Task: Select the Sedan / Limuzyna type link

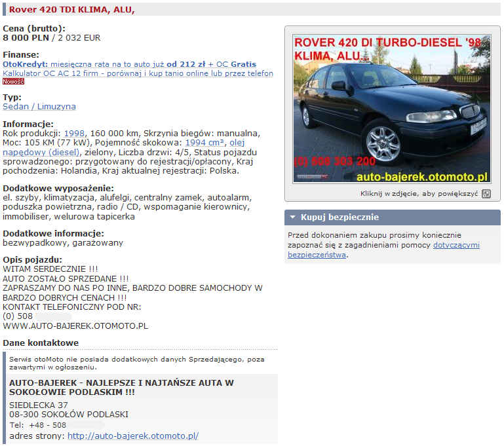Action: (39, 106)
